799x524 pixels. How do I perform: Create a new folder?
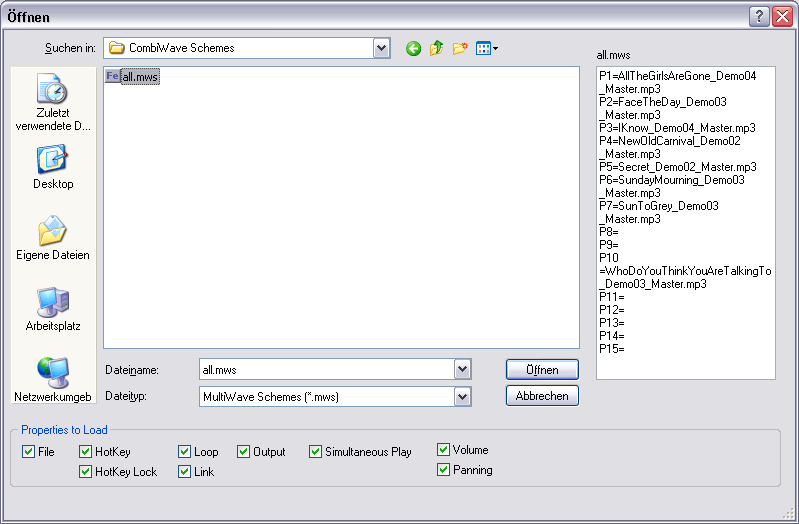click(460, 48)
